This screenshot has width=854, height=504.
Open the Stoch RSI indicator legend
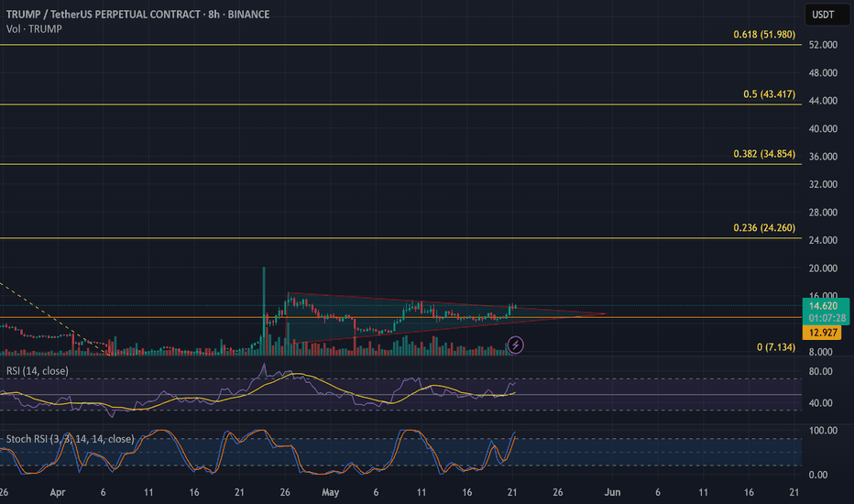pos(70,439)
